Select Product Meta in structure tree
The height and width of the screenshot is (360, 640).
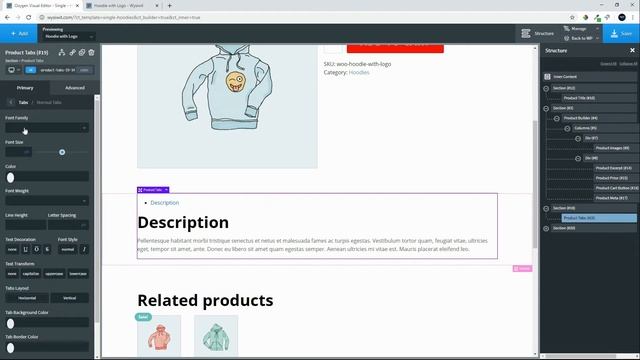(x=615, y=198)
